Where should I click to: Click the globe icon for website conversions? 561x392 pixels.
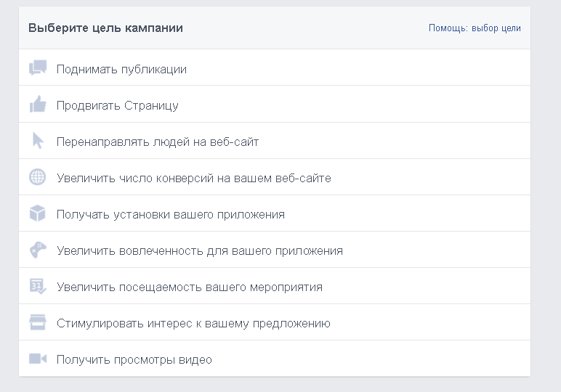38,177
